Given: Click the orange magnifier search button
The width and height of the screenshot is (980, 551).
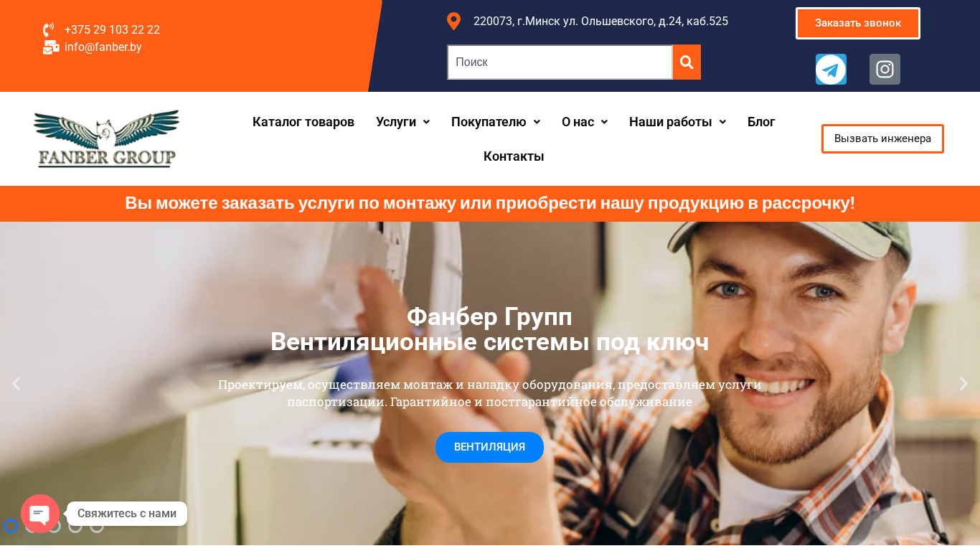Looking at the screenshot, I should click(687, 62).
